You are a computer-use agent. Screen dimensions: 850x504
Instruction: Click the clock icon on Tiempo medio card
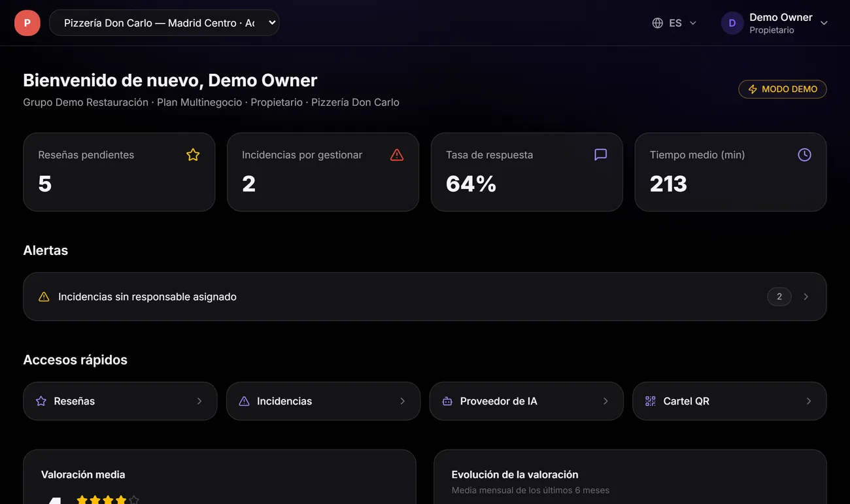click(x=805, y=155)
